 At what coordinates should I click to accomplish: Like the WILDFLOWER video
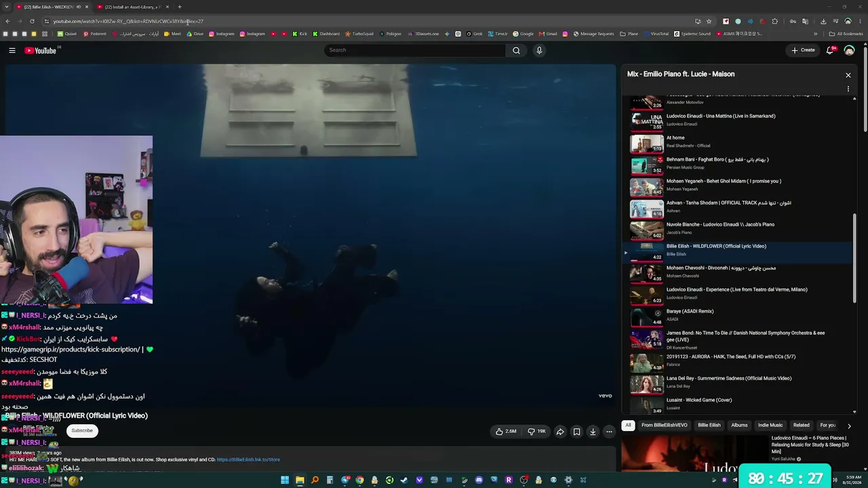coord(506,431)
